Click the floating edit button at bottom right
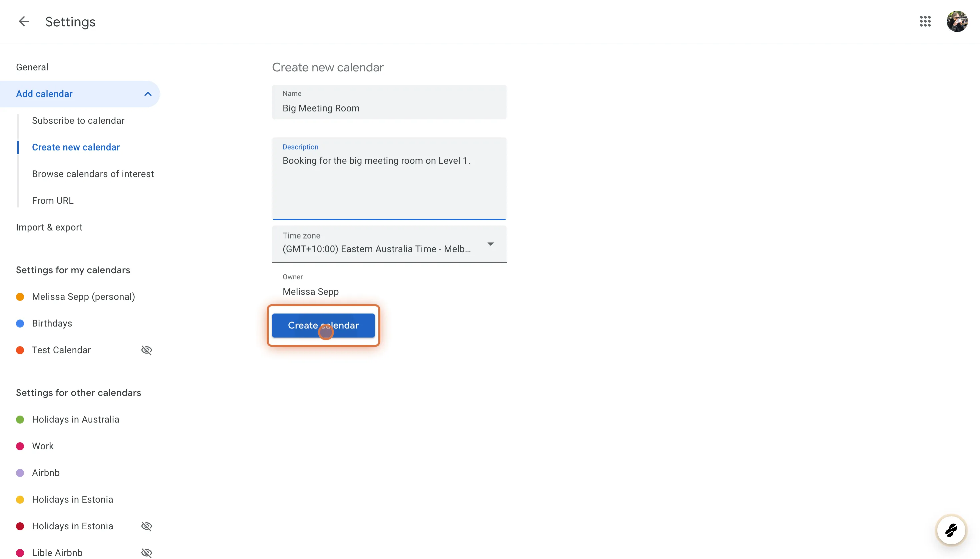 click(x=951, y=530)
